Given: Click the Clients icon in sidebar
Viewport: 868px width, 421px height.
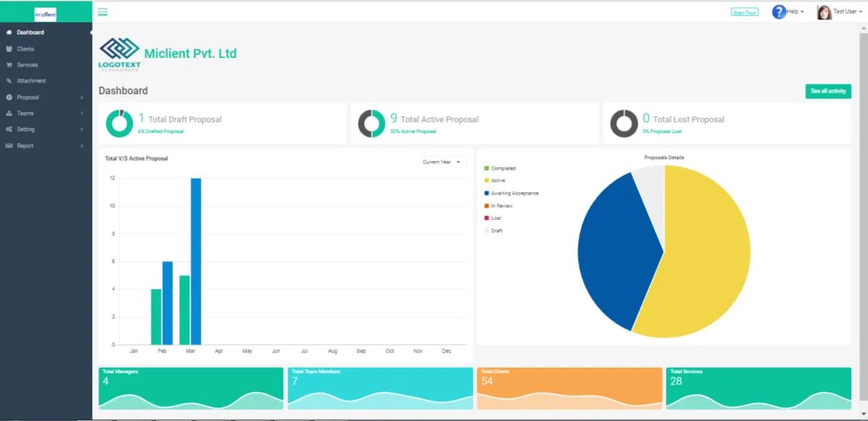Looking at the screenshot, I should tap(9, 49).
